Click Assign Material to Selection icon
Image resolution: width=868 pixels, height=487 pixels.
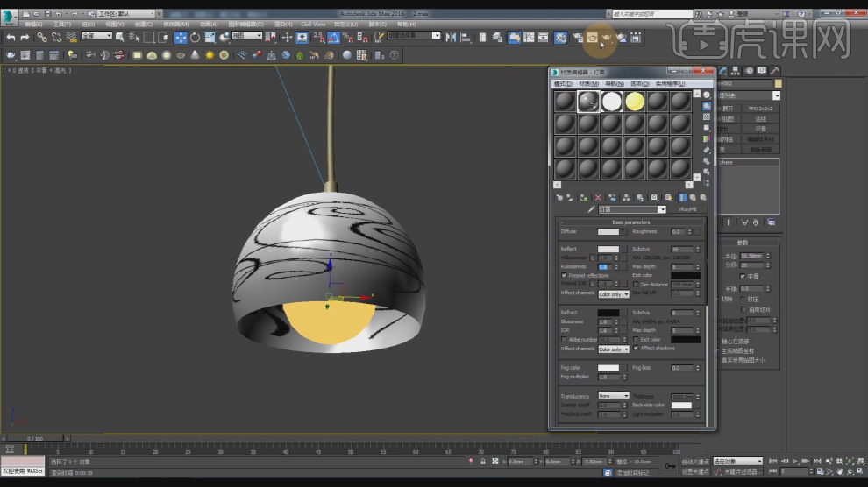point(584,198)
